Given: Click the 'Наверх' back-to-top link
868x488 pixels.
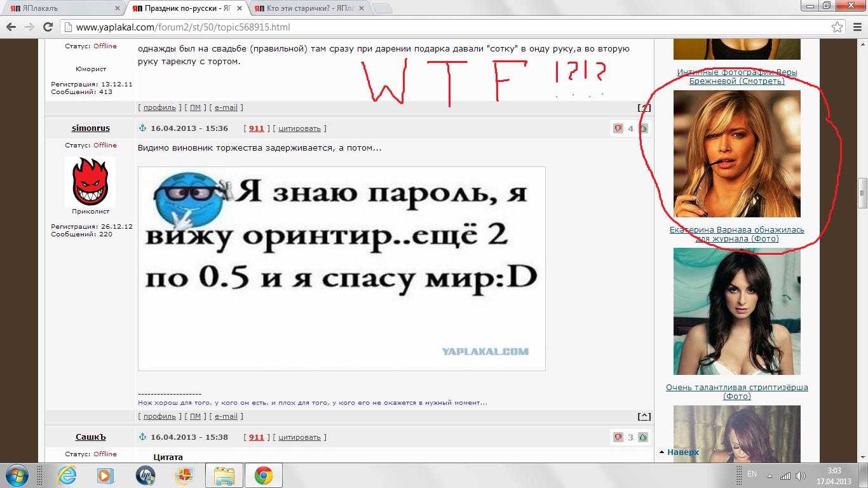Looking at the screenshot, I should pyautogui.click(x=682, y=452).
